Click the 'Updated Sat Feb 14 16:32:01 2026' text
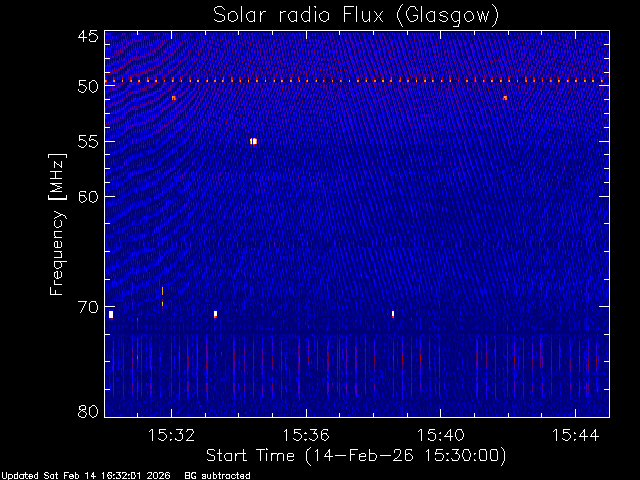Image resolution: width=640 pixels, height=480 pixels. coord(86,476)
